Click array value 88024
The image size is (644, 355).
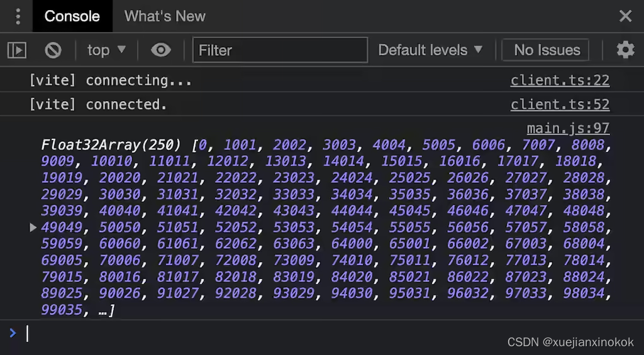[x=584, y=277]
